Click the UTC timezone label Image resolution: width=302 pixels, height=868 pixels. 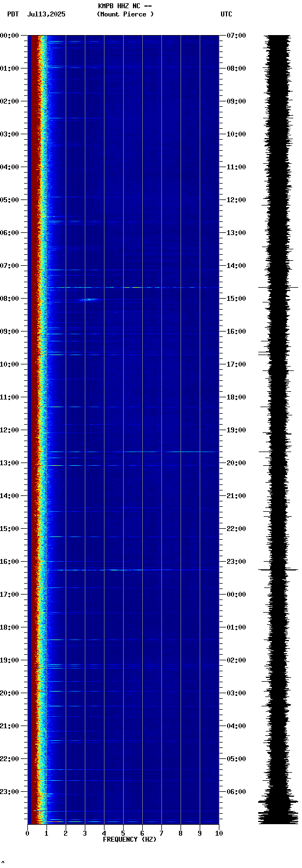point(226,14)
